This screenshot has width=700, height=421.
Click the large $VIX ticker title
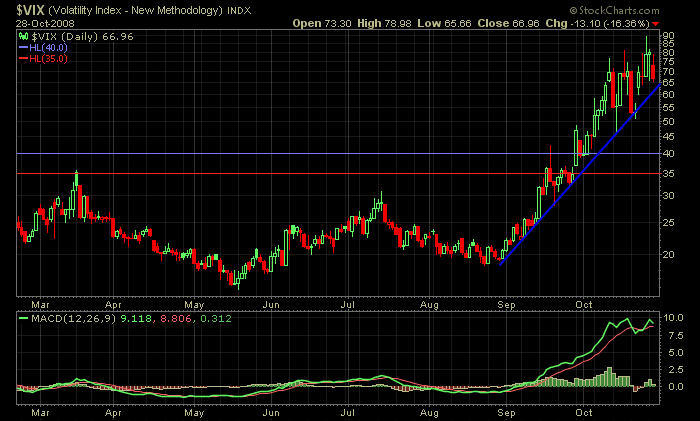point(30,10)
